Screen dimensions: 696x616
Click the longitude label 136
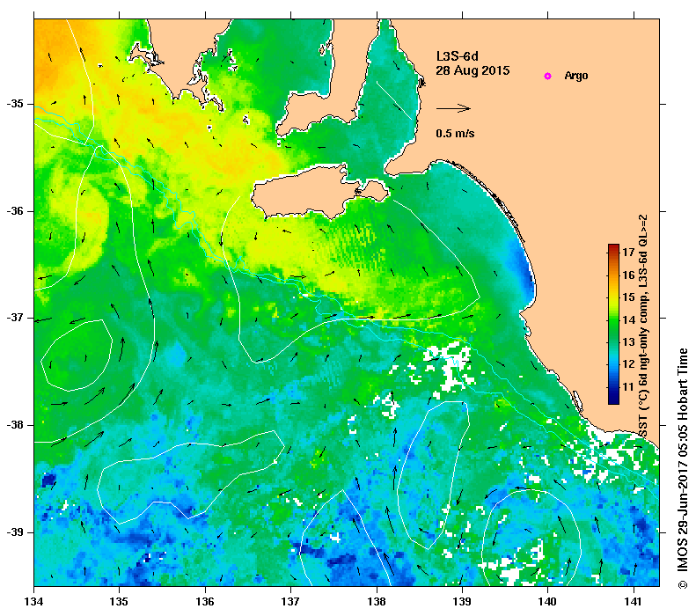pos(205,602)
